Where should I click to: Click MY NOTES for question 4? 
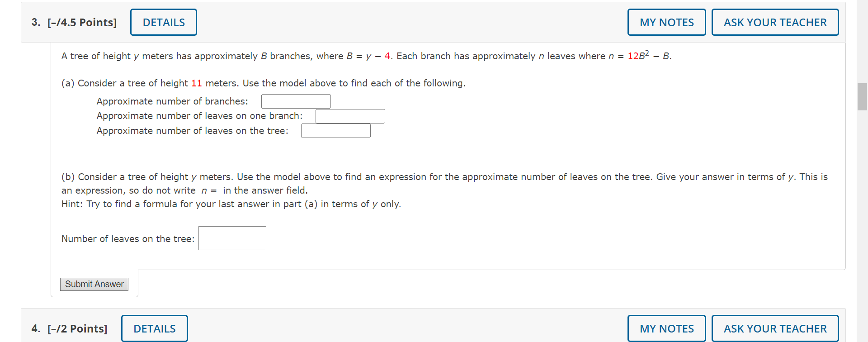pyautogui.click(x=666, y=328)
